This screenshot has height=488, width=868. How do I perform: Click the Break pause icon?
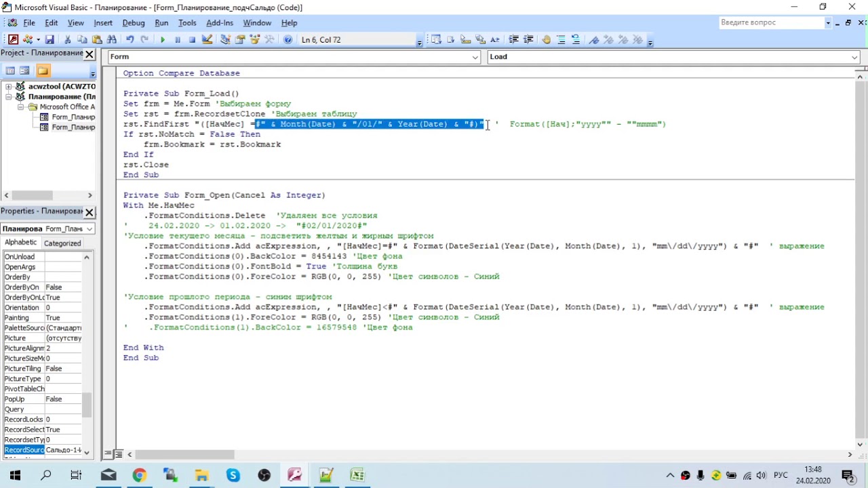tap(178, 40)
